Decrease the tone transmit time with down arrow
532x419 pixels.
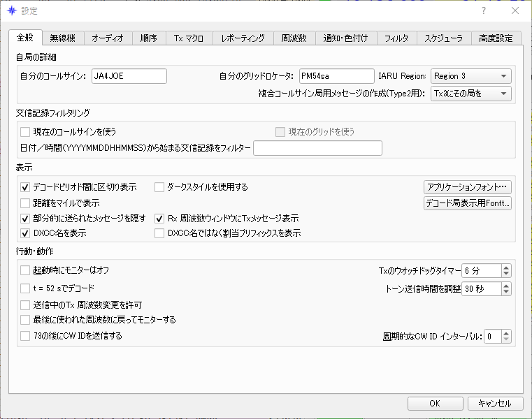point(506,292)
